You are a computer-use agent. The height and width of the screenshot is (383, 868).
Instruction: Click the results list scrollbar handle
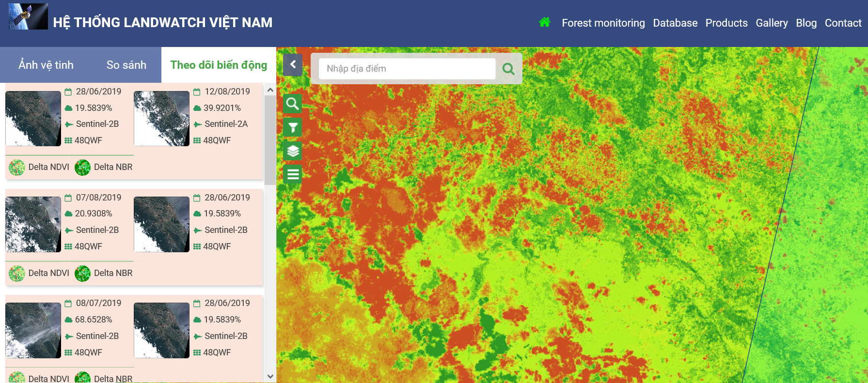tap(270, 139)
